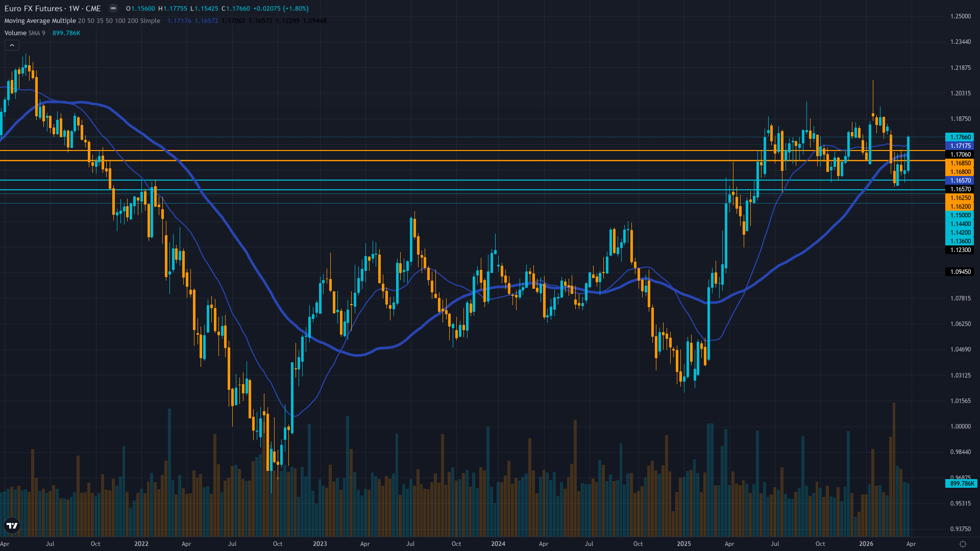The height and width of the screenshot is (551, 980).
Task: Click the blue 1.16570 price axis label
Action: pyautogui.click(x=960, y=181)
